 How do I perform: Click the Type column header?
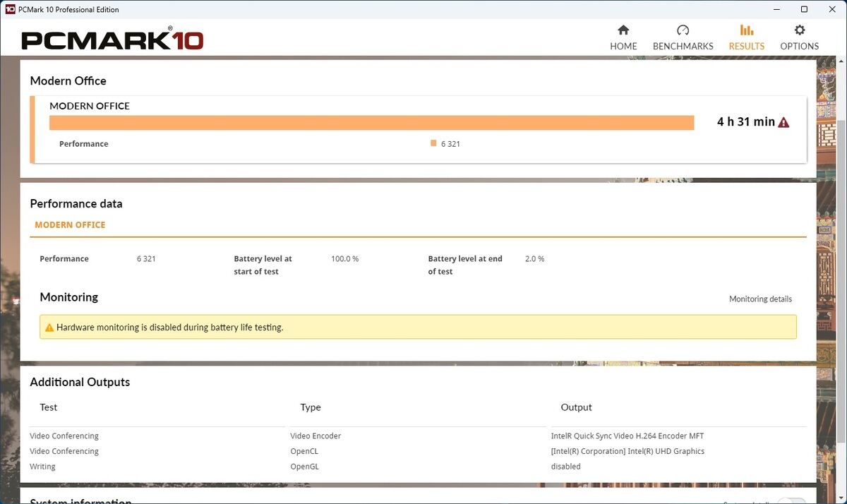311,407
